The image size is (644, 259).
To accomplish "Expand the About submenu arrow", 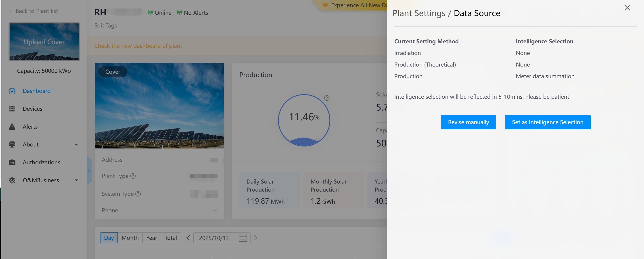I will tap(76, 144).
